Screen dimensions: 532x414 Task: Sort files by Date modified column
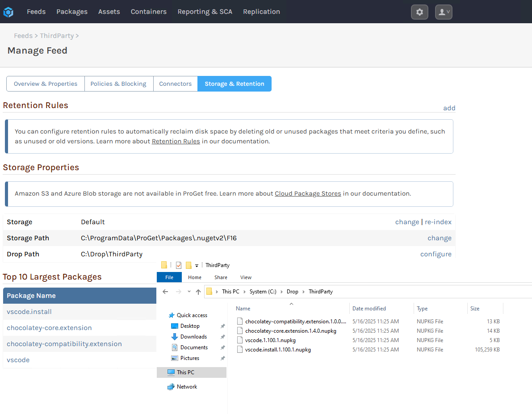369,309
